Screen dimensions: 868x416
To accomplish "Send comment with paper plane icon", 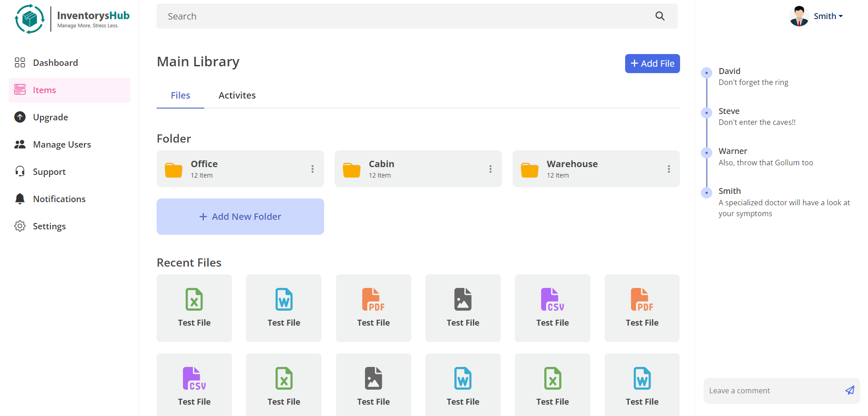I will tap(850, 391).
